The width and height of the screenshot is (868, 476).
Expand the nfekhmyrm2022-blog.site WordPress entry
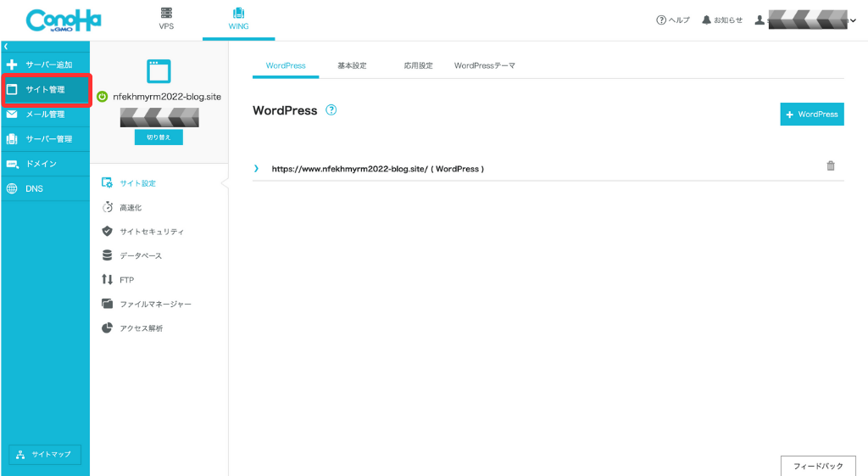(256, 169)
